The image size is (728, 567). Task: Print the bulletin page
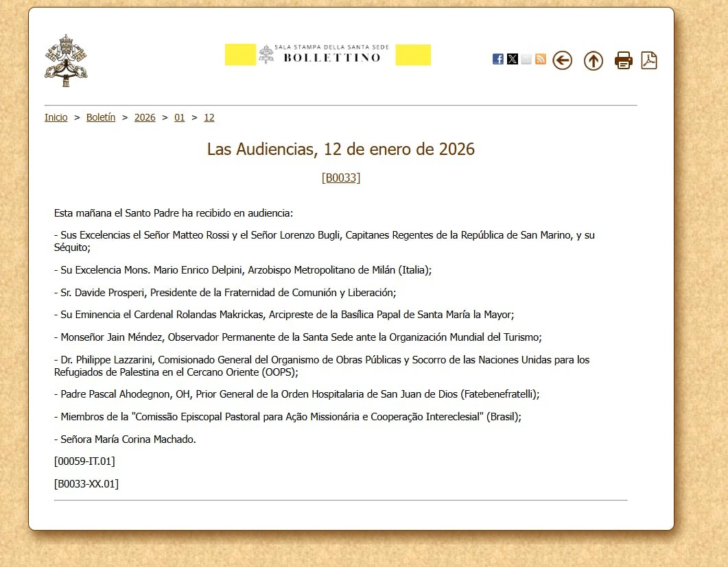(x=623, y=60)
